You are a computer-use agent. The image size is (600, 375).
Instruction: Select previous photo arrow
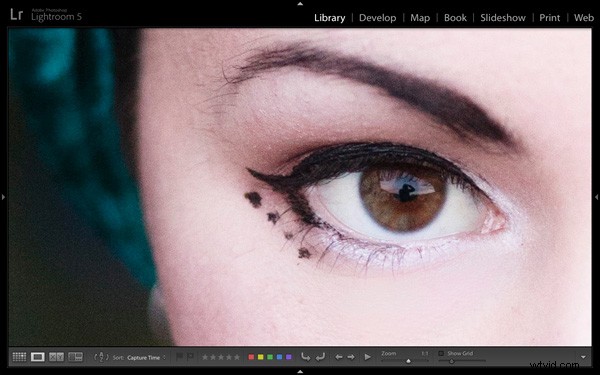tap(339, 357)
